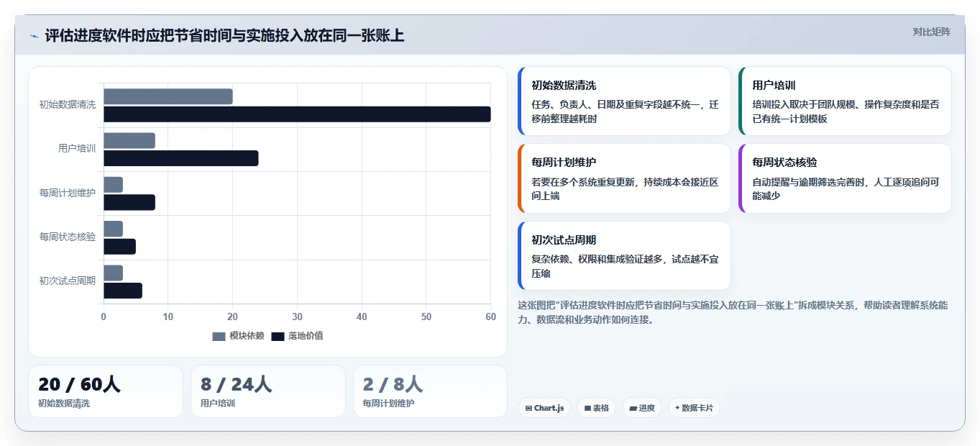Click the gray 模块依赖 bar for 初始数据清洗
This screenshot has width=980, height=446.
click(168, 96)
